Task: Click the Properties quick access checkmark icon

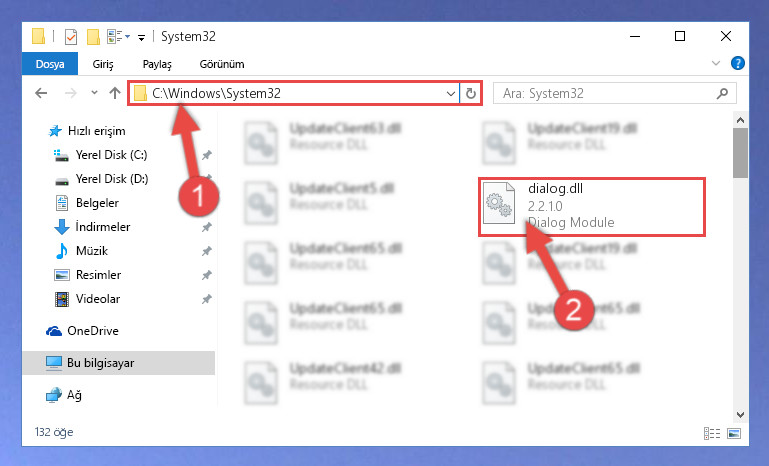Action: [x=71, y=37]
